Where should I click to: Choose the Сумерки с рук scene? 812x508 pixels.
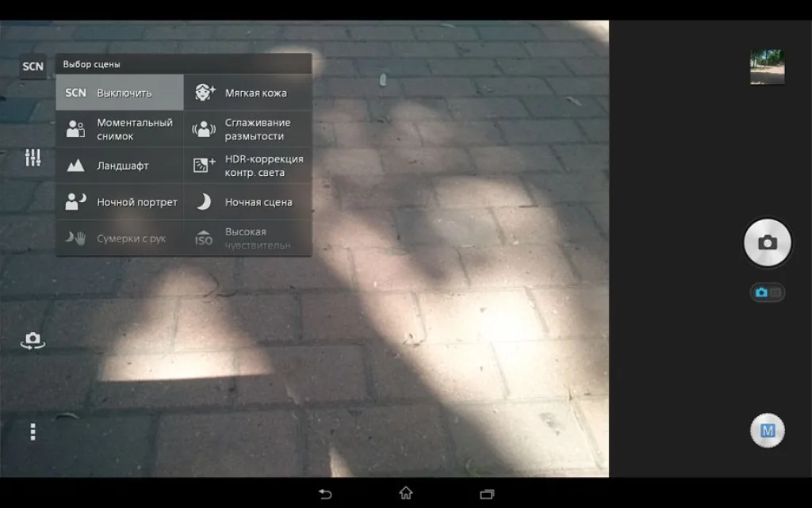pos(120,238)
